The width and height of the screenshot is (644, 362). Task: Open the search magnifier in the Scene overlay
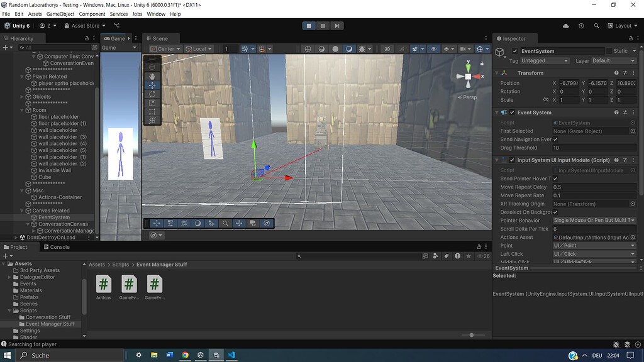(x=225, y=223)
